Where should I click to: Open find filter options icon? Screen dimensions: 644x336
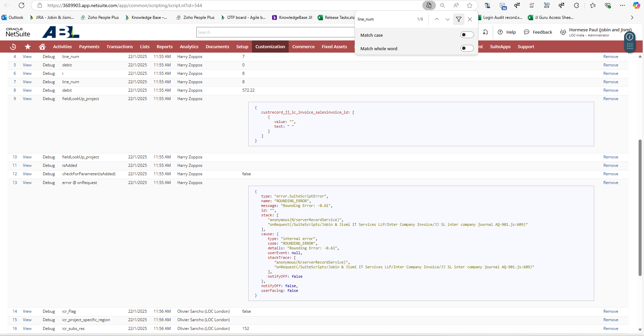coord(458,19)
